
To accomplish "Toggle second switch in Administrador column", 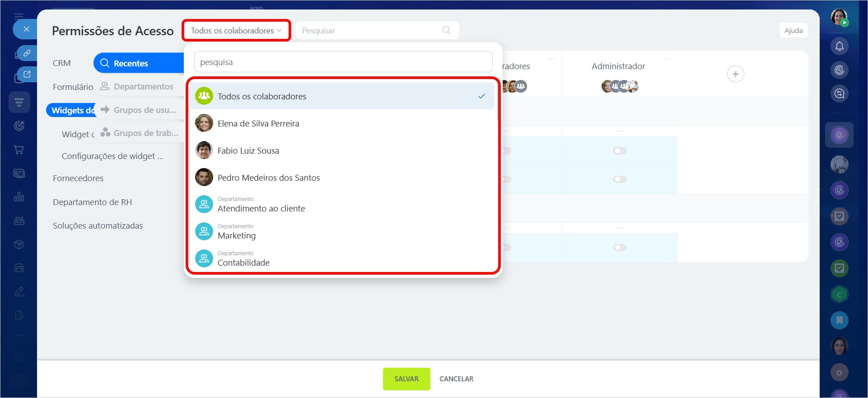I will point(620,179).
